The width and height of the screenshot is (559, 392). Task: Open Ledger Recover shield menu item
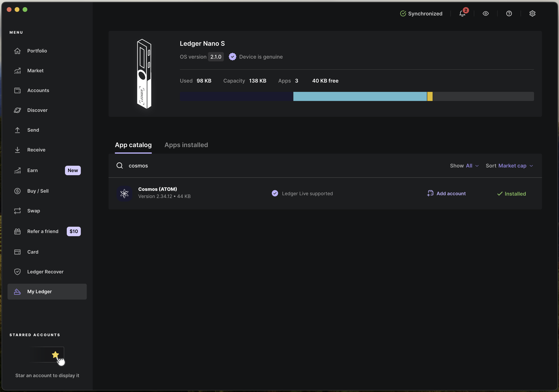[x=45, y=272]
